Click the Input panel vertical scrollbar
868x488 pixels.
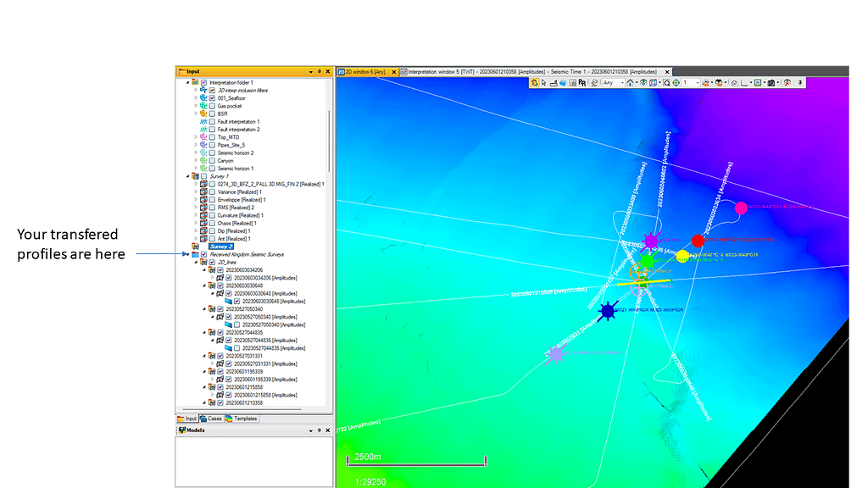click(330, 136)
